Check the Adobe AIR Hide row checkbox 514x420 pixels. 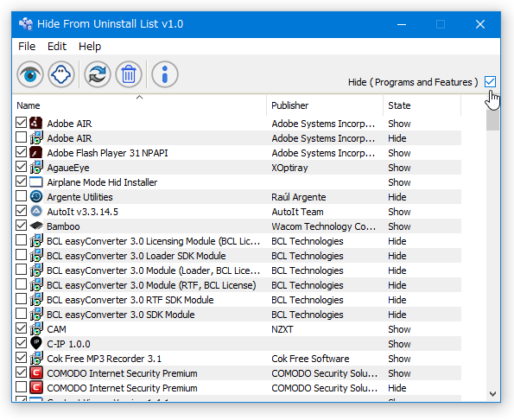[22, 137]
